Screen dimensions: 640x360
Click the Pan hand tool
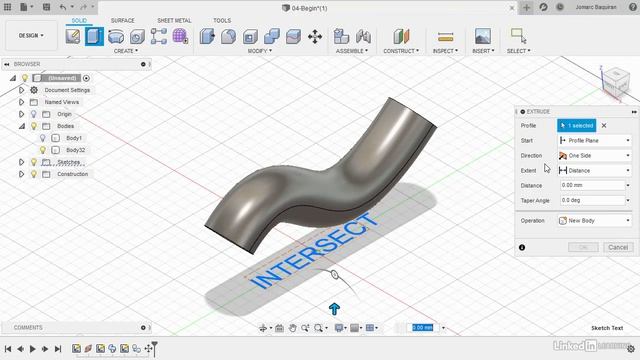[x=292, y=328]
